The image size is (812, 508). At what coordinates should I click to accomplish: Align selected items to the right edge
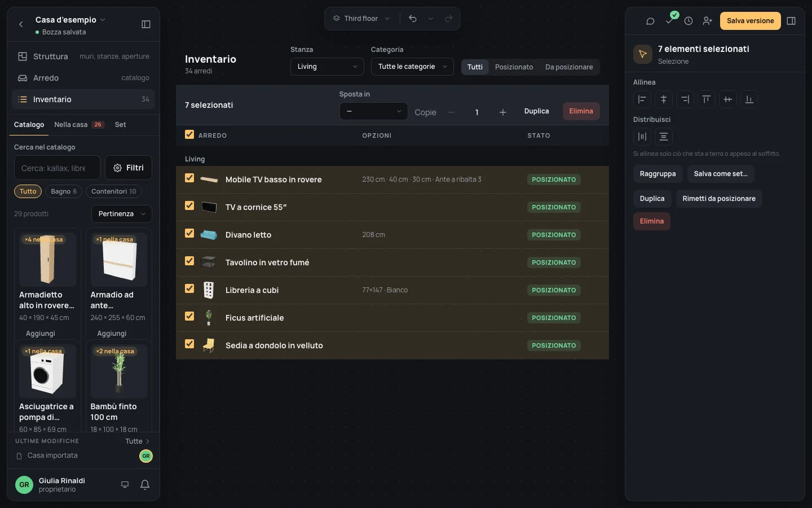tap(685, 99)
